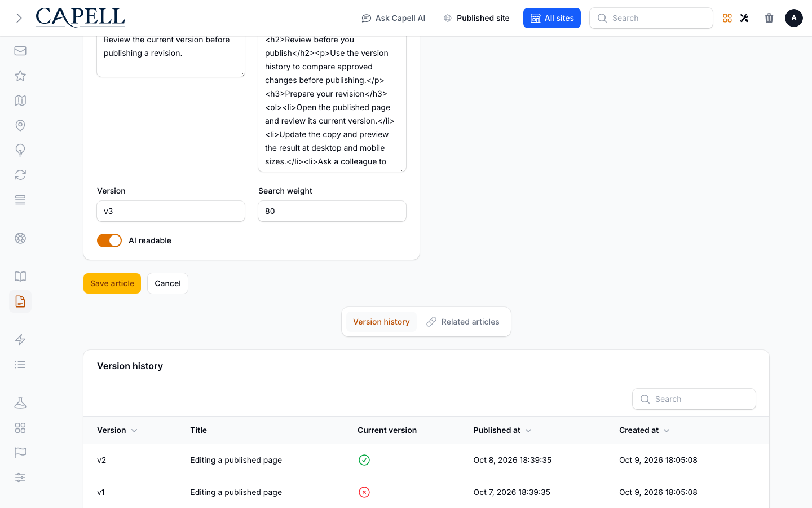Select the star favorites sidebar icon
The image size is (812, 508).
pos(20,76)
